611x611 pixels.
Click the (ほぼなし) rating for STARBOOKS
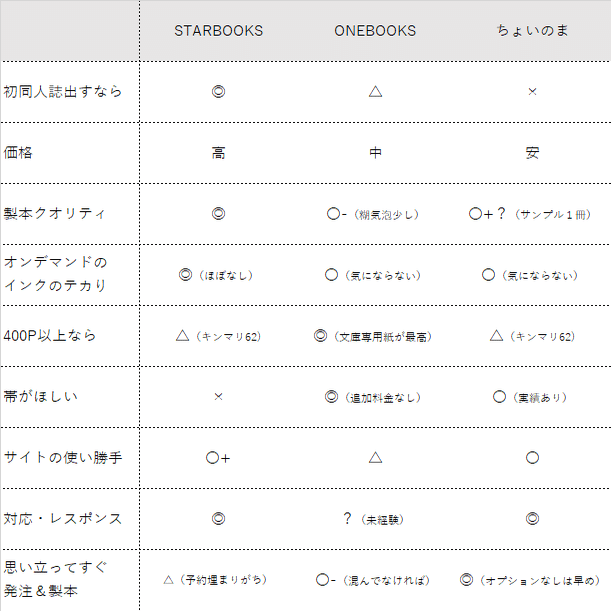226,275
